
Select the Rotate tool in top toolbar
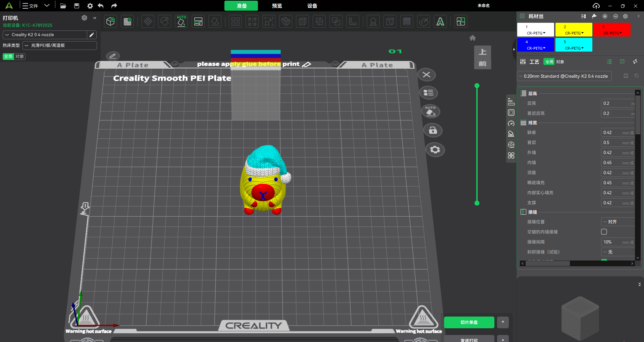coord(164,22)
